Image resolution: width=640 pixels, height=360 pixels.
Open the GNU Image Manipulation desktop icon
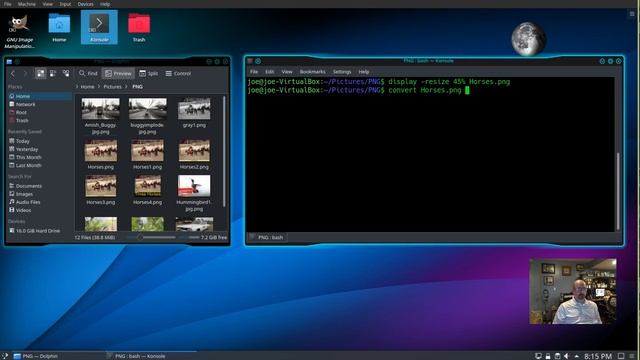pos(19,31)
